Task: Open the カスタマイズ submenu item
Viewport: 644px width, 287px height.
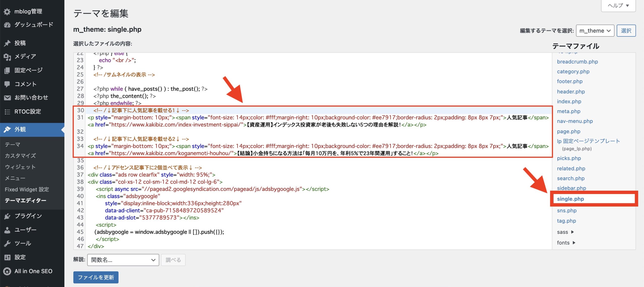Action: pos(20,156)
